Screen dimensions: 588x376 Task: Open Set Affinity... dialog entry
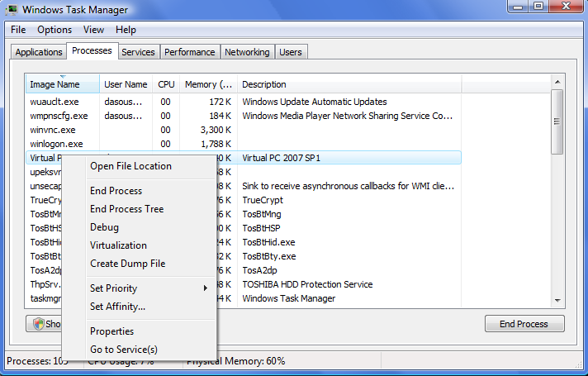(139, 307)
